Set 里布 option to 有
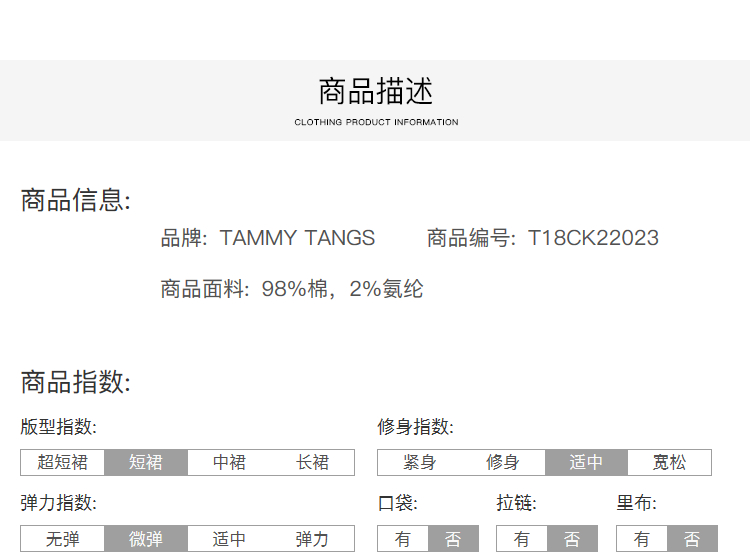750x552 pixels. click(642, 539)
